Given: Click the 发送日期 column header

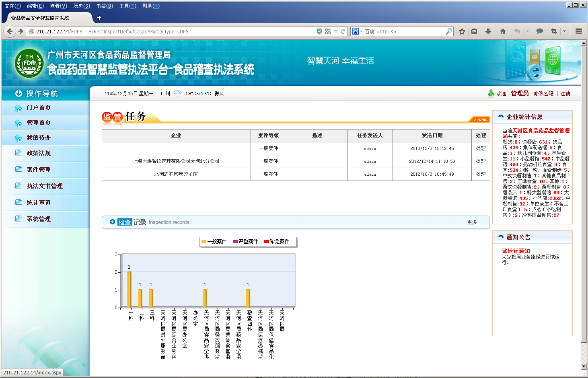Looking at the screenshot, I should click(432, 136).
